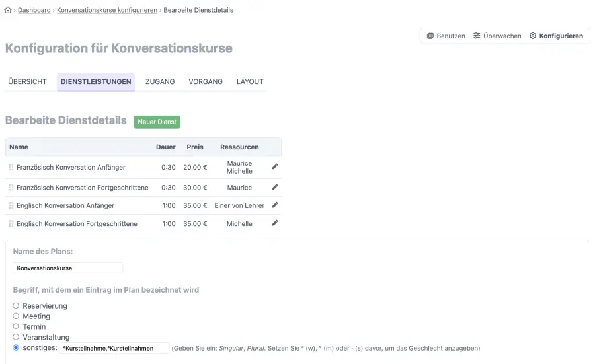Open the DIENSTLEISTUNGEN tab
The height and width of the screenshot is (364, 595).
tap(96, 81)
